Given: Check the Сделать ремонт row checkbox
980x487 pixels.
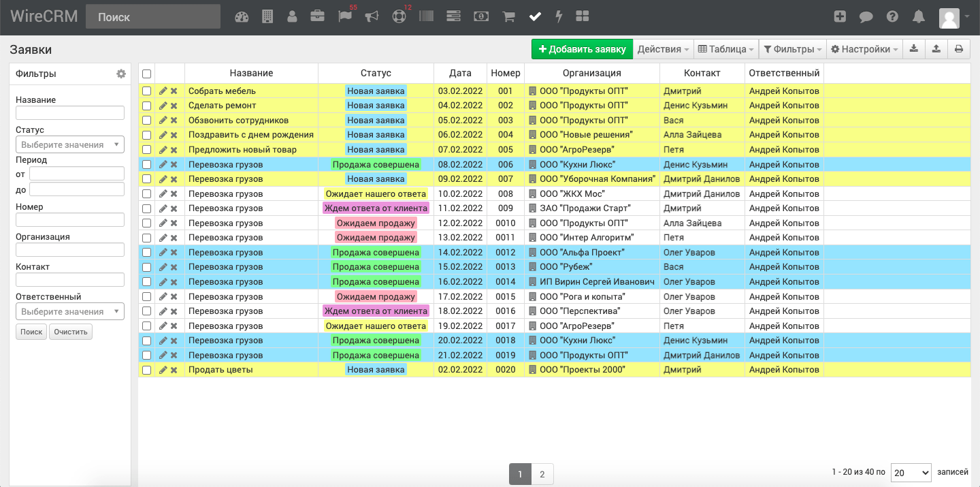Looking at the screenshot, I should 146,106.
